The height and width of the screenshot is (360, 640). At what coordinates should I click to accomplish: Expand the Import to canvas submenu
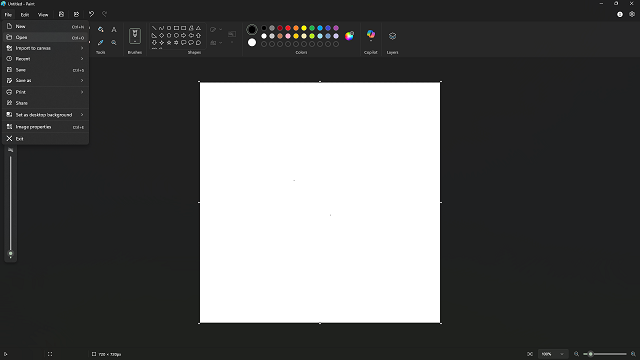pos(45,48)
